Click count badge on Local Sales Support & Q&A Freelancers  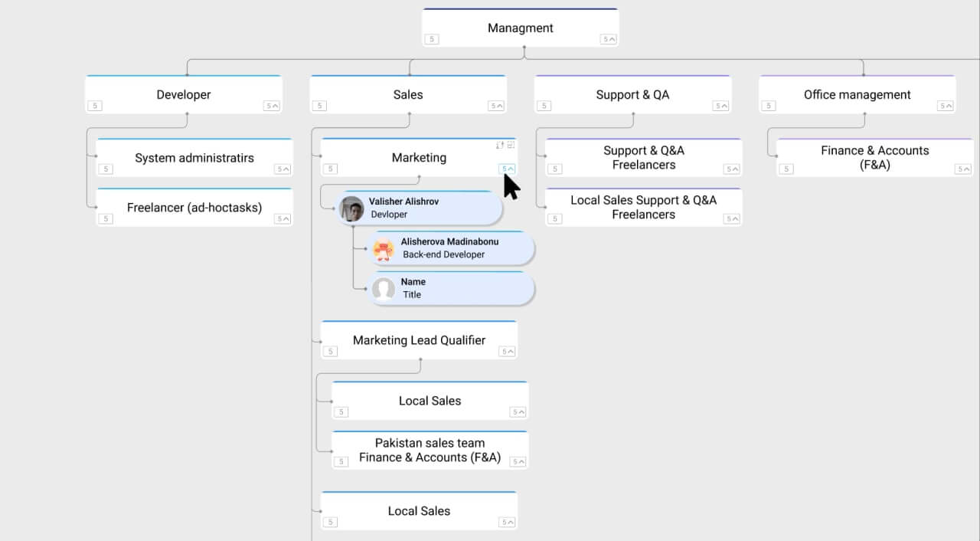[x=555, y=218]
